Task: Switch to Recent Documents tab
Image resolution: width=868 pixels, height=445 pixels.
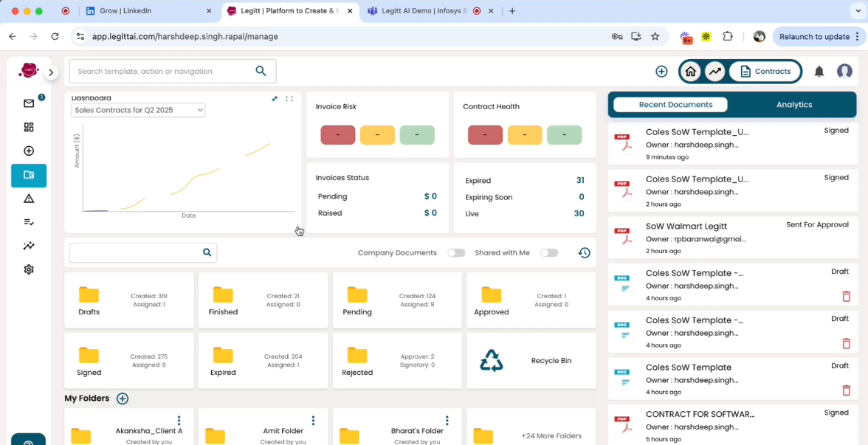Action: pos(670,105)
